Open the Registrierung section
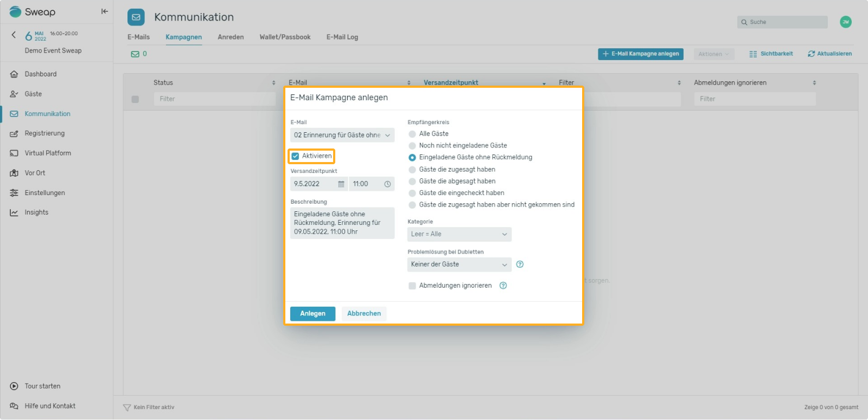Image resolution: width=868 pixels, height=420 pixels. (44, 133)
